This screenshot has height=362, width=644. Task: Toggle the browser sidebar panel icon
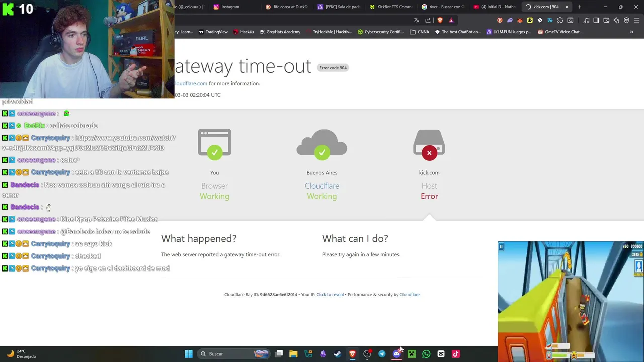coord(596,20)
